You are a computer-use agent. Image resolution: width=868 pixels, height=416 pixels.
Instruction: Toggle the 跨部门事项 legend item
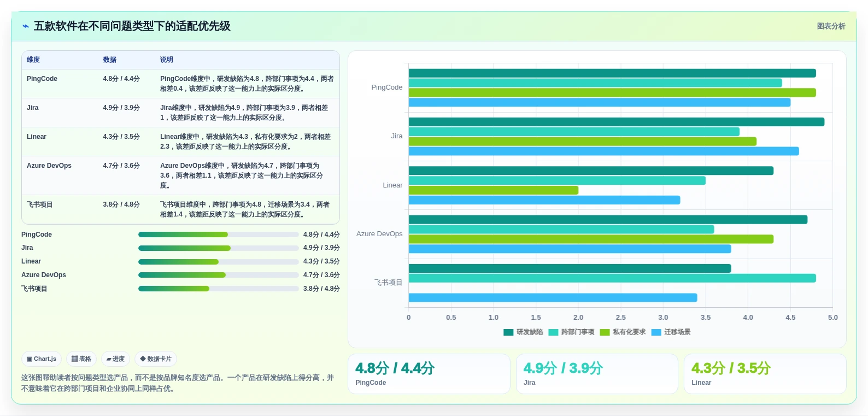[571, 332]
